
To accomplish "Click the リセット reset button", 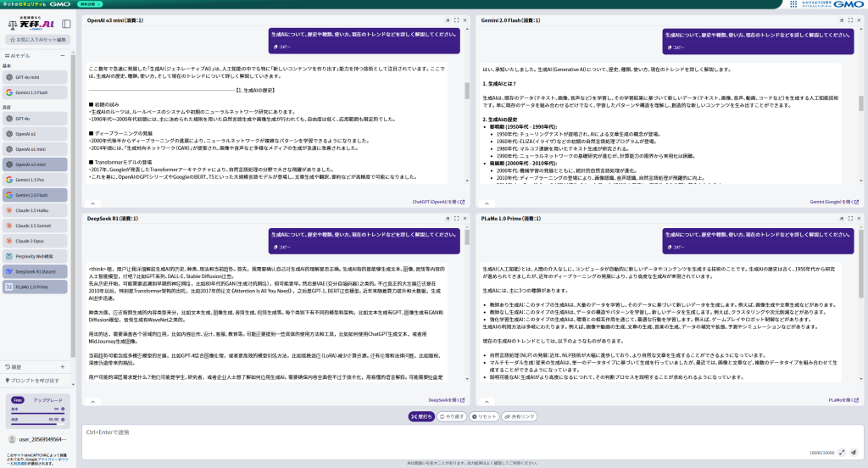I will [x=484, y=416].
